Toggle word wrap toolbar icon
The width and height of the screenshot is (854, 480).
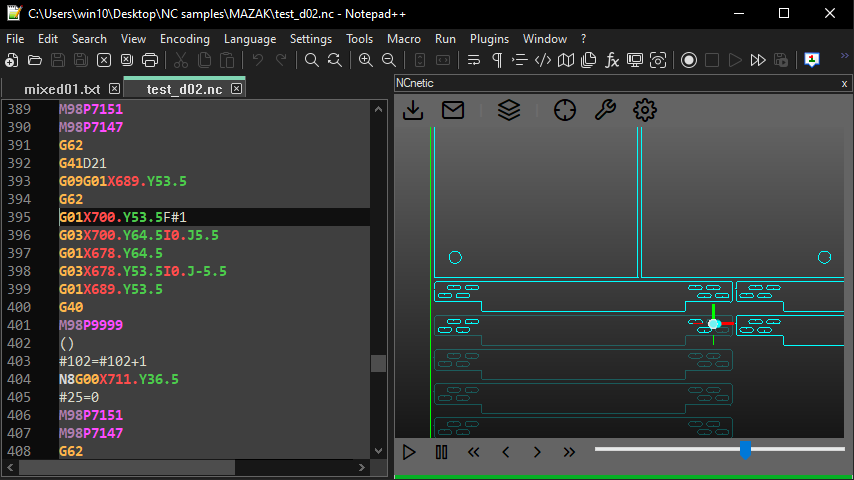click(474, 60)
